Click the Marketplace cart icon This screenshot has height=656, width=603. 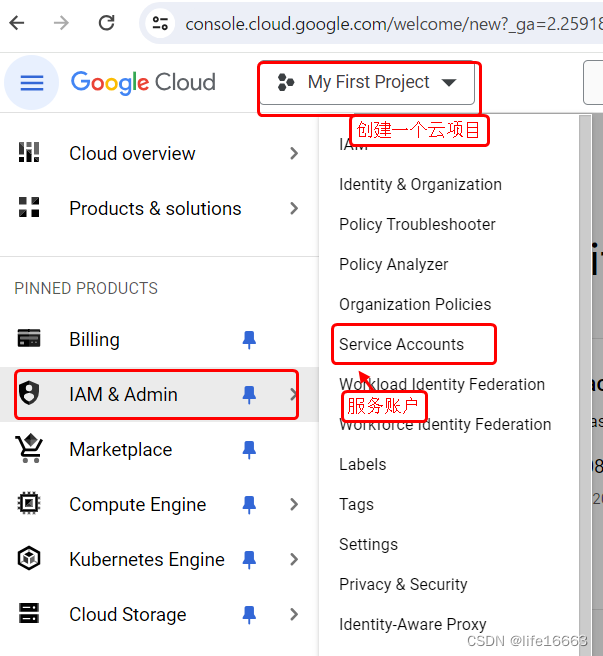point(29,449)
